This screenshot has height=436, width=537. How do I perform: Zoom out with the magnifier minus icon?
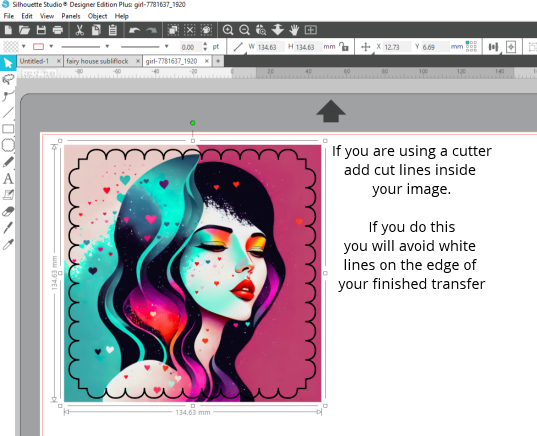click(245, 30)
